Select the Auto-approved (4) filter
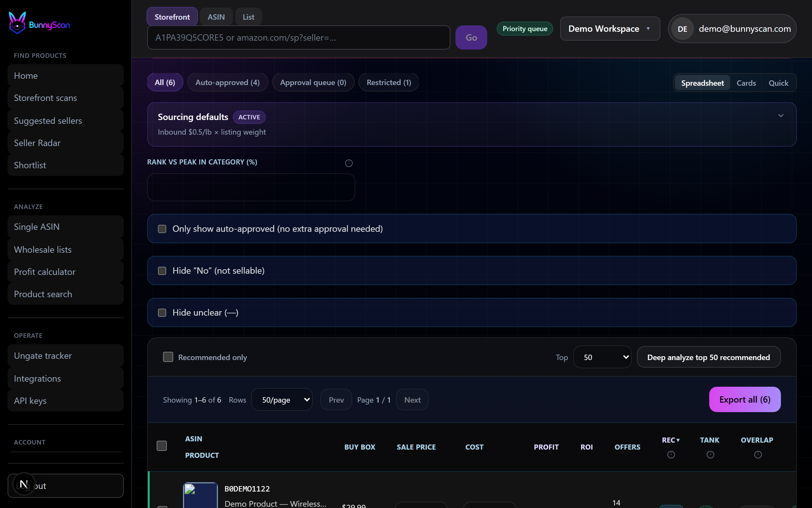 point(227,82)
